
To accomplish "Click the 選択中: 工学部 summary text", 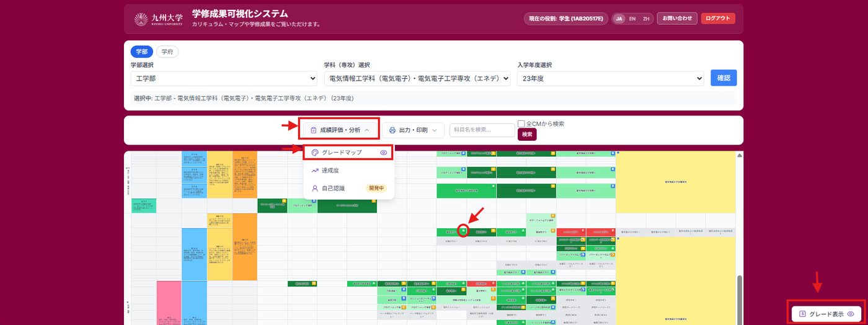I will pos(244,98).
